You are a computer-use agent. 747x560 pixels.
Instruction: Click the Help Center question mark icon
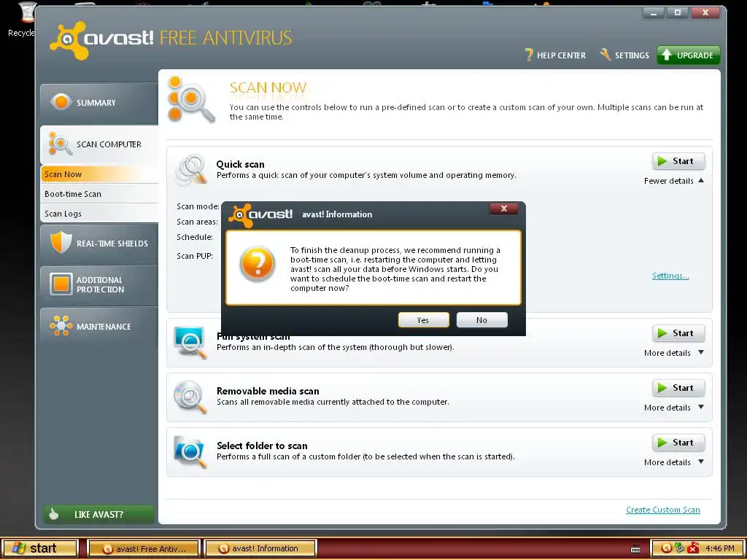(x=528, y=55)
